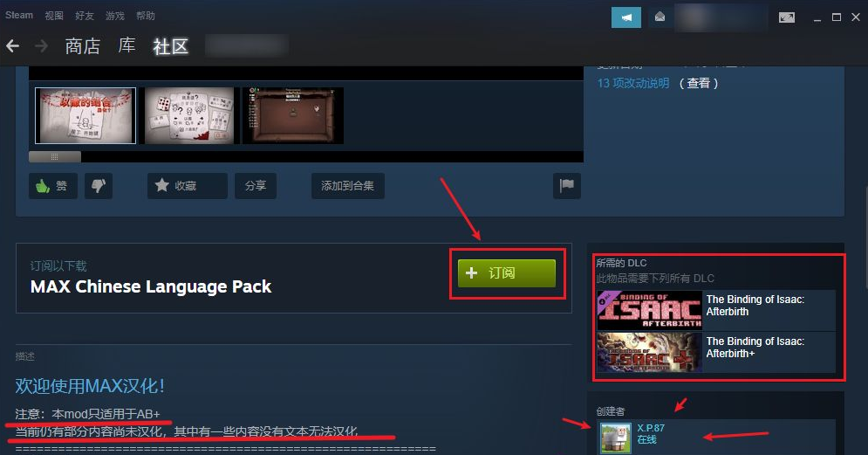The image size is (868, 455).
Task: Click the 分享 share button
Action: (x=256, y=186)
